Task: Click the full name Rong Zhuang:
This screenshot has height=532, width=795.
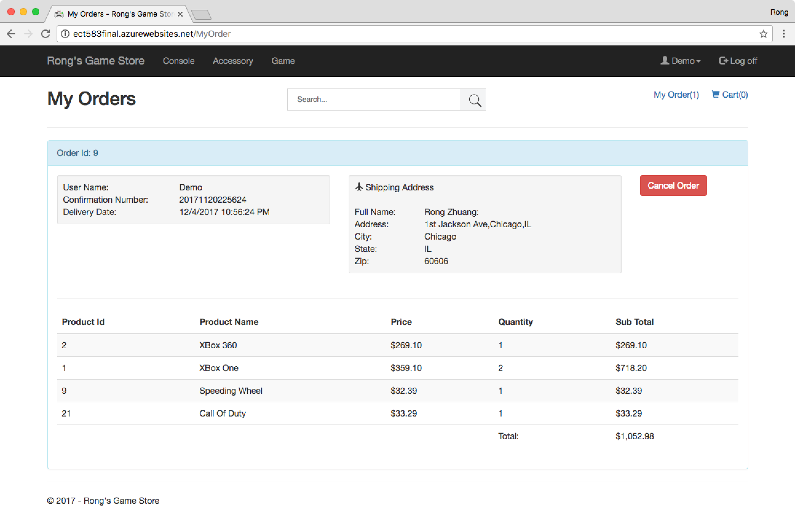Action: 451,212
